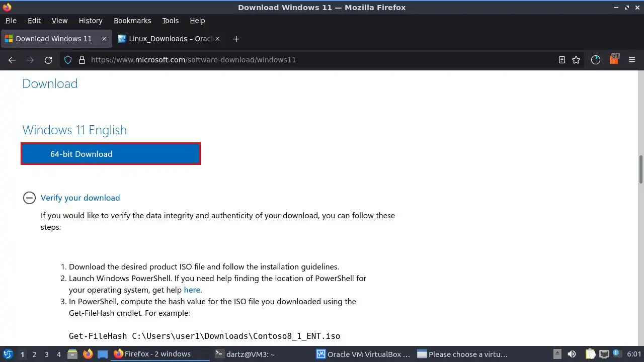Open the volume speaker tray icon

(572, 354)
